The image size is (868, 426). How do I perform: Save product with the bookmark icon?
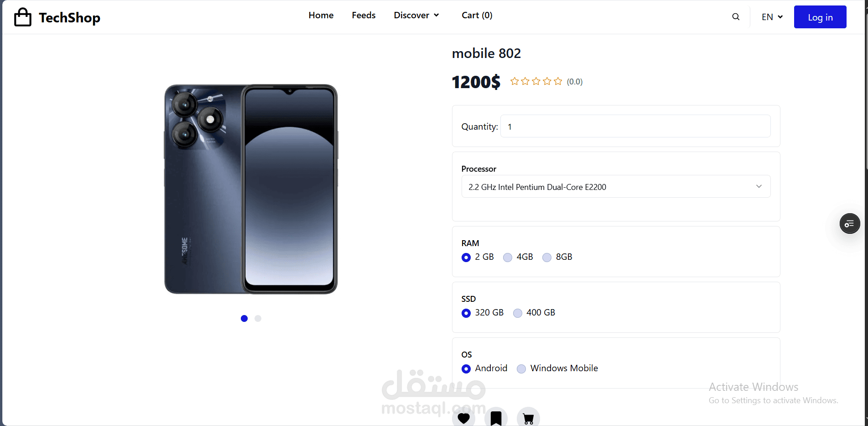[496, 418]
